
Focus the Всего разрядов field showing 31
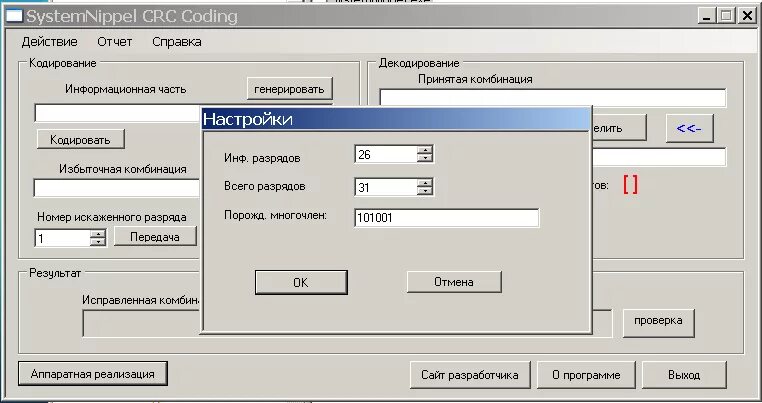(x=385, y=187)
